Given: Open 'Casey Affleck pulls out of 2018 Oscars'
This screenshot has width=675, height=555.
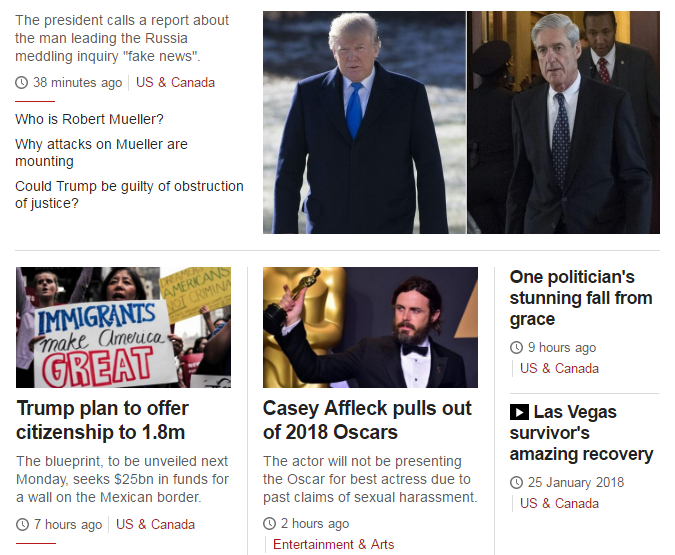Looking at the screenshot, I should pyautogui.click(x=367, y=420).
